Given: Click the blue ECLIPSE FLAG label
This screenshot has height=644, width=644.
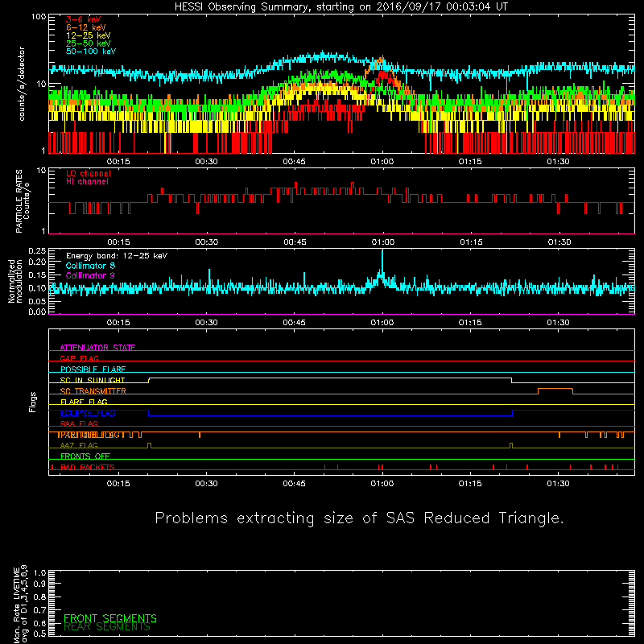Looking at the screenshot, I should click(88, 413).
